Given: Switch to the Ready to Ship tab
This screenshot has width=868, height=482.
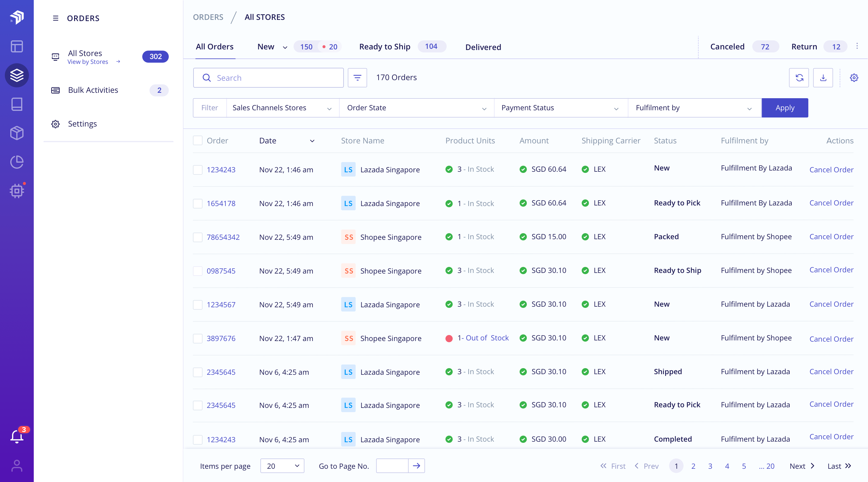Looking at the screenshot, I should [x=385, y=46].
